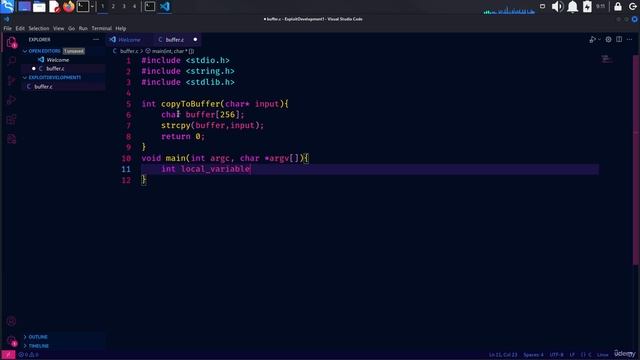Screen dimensions: 640x360
Task: Open Source Control view in activity bar
Action: (11, 80)
